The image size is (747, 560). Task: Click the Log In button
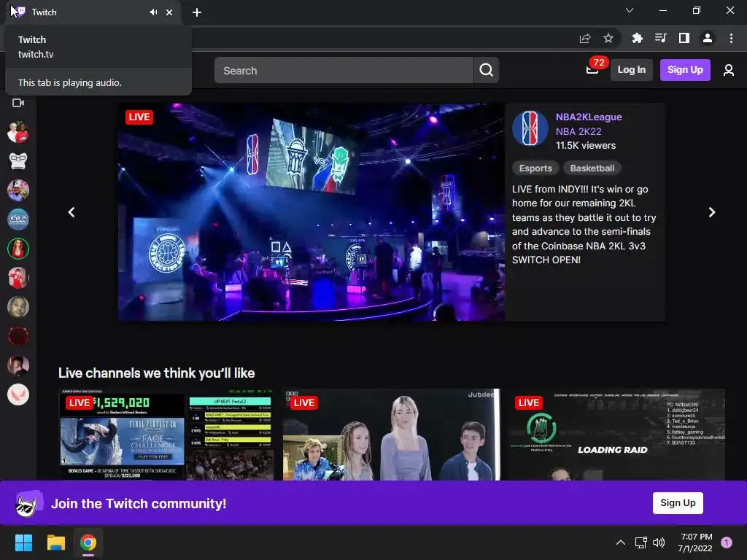(631, 70)
